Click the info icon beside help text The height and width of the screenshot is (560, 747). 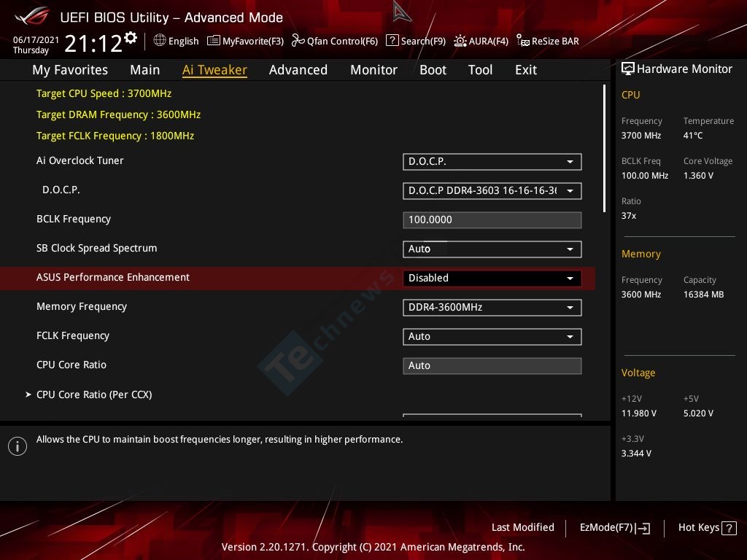[18, 446]
